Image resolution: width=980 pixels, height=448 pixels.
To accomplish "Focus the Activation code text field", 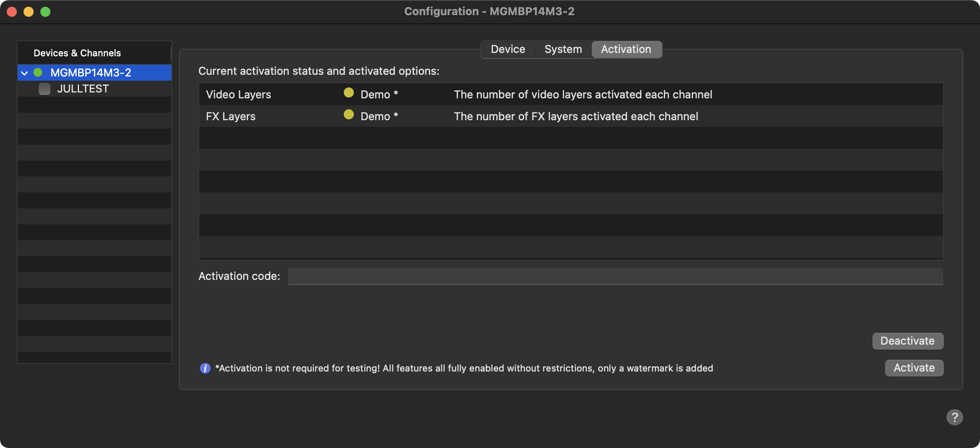I will (615, 277).
